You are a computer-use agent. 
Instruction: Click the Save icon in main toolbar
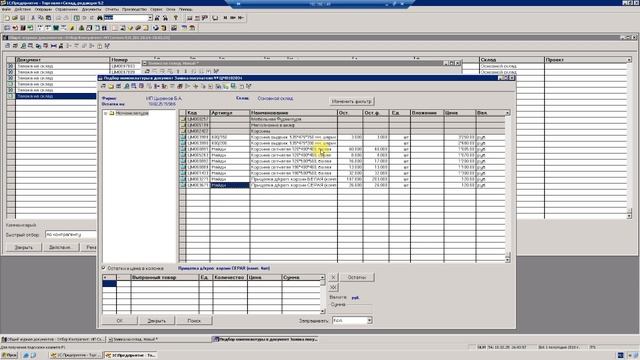22,18
